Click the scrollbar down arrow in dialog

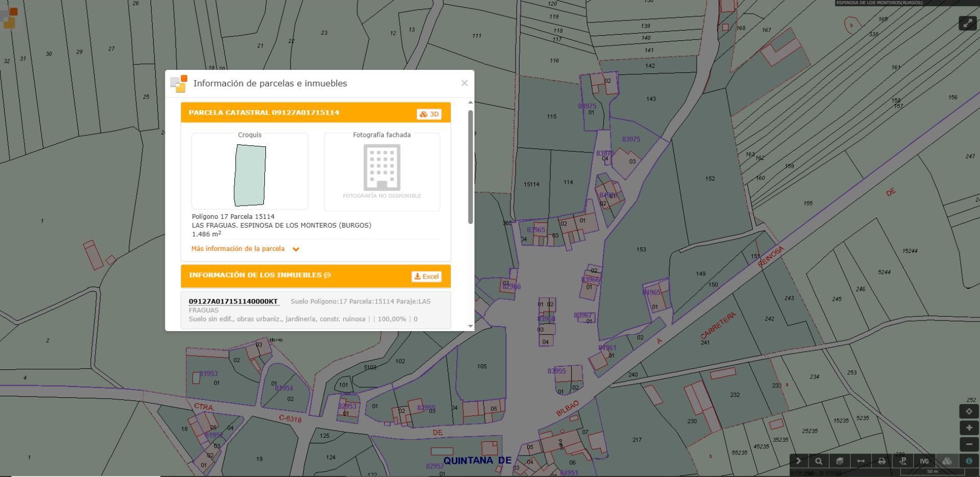(470, 326)
